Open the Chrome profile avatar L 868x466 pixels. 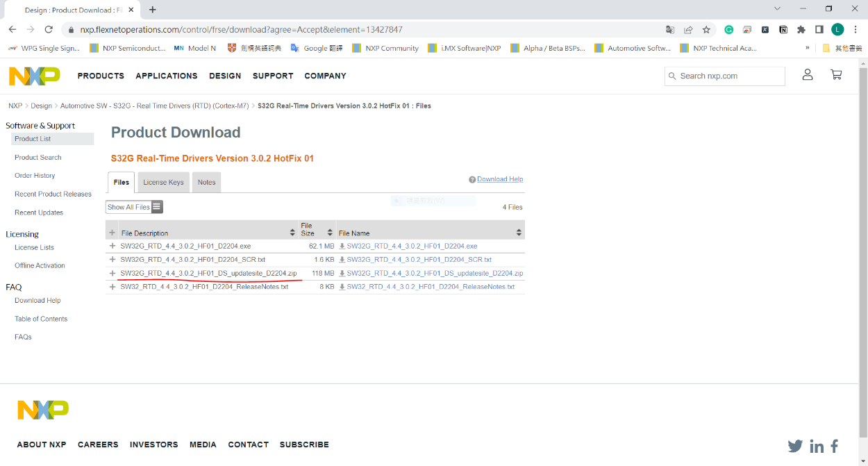837,30
